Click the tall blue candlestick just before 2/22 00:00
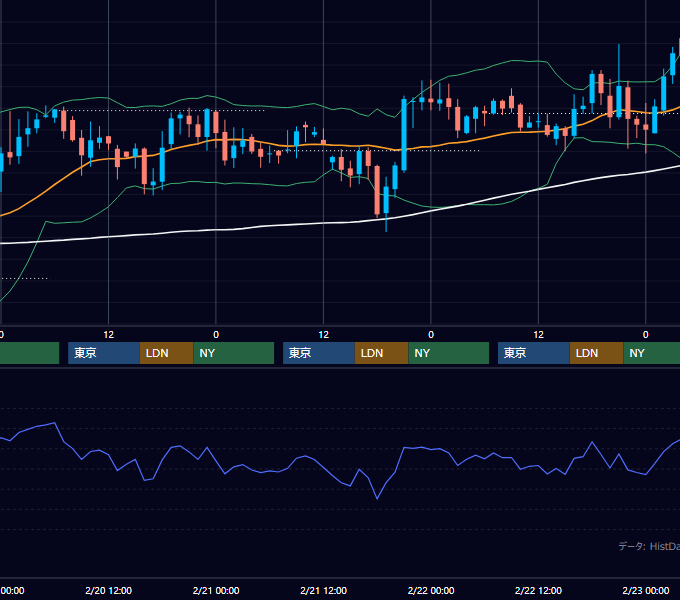The width and height of the screenshot is (680, 600). pyautogui.click(x=404, y=134)
